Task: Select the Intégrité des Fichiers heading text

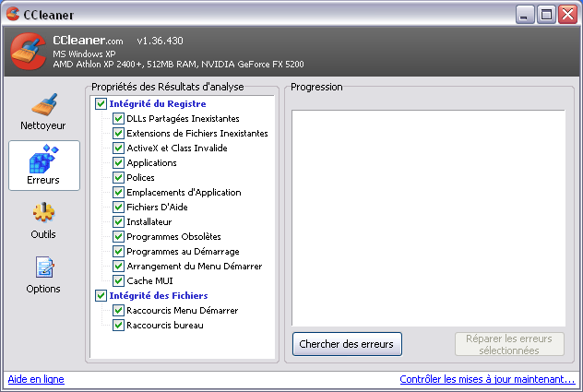Action: click(159, 296)
